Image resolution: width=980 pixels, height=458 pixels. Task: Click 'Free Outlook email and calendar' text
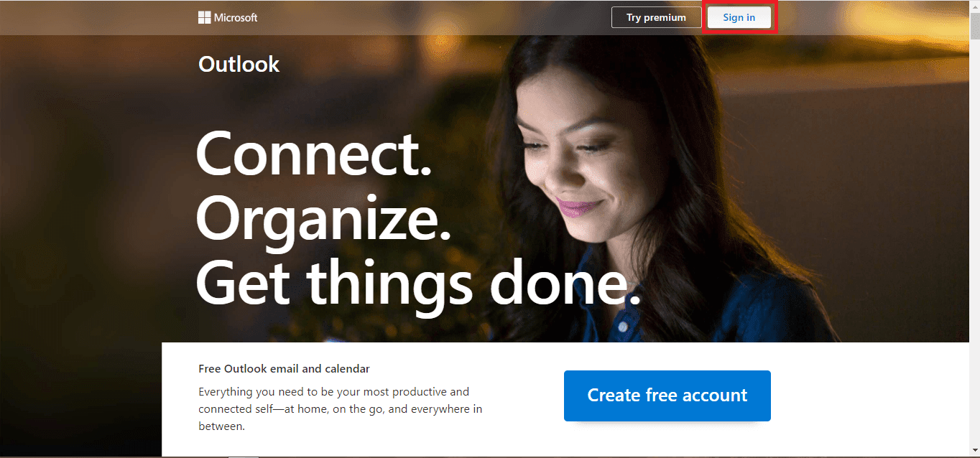pyautogui.click(x=284, y=369)
